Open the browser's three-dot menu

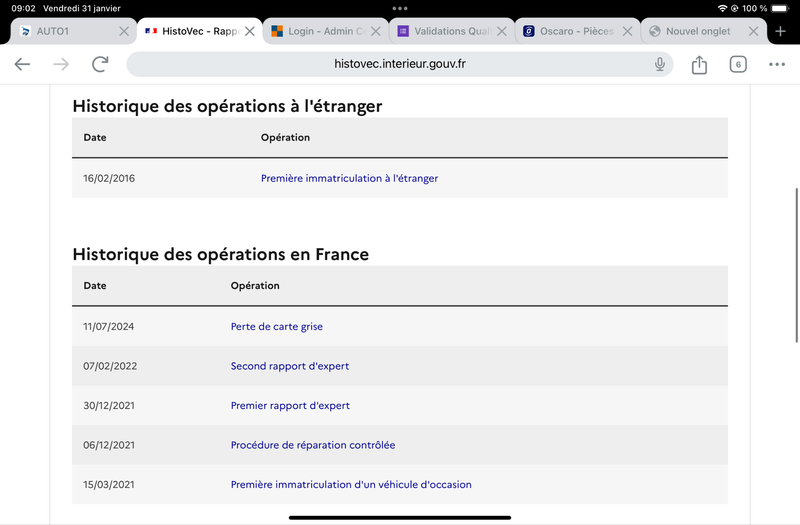coord(777,64)
